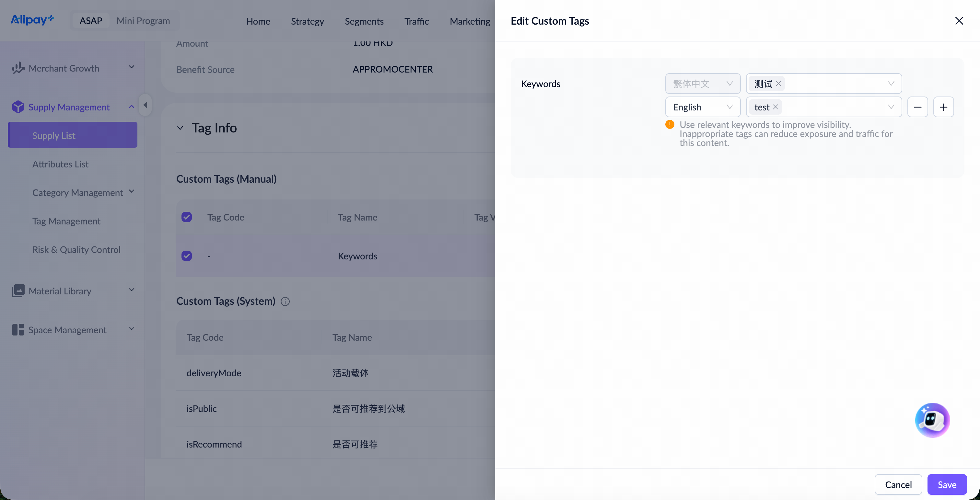Cancel editing custom tags
The image size is (980, 500).
pyautogui.click(x=898, y=484)
